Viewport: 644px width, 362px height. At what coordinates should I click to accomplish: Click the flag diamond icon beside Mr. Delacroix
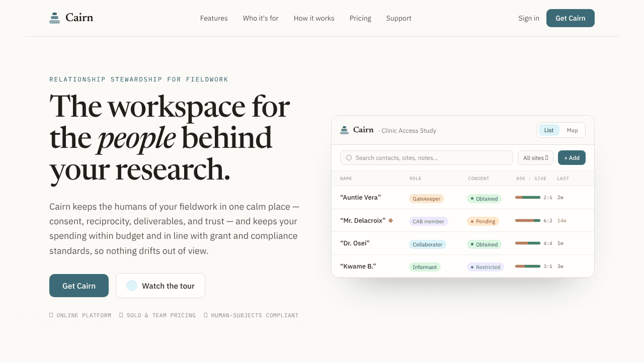[390, 220]
